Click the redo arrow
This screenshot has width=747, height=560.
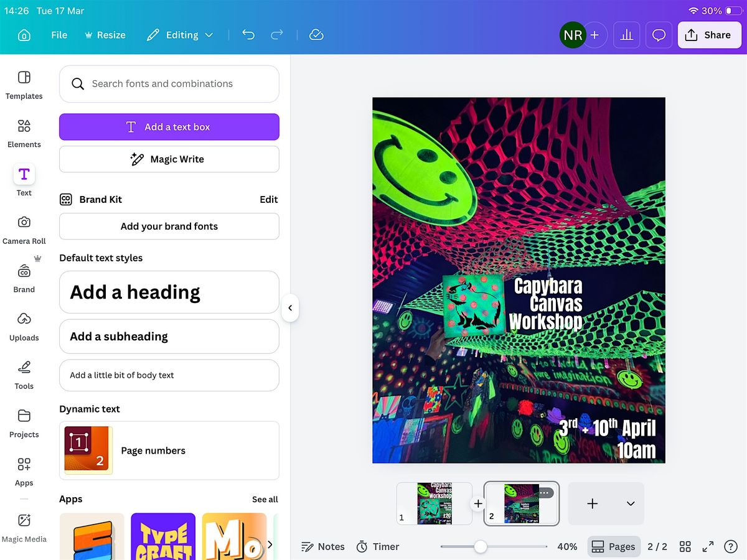pyautogui.click(x=277, y=35)
